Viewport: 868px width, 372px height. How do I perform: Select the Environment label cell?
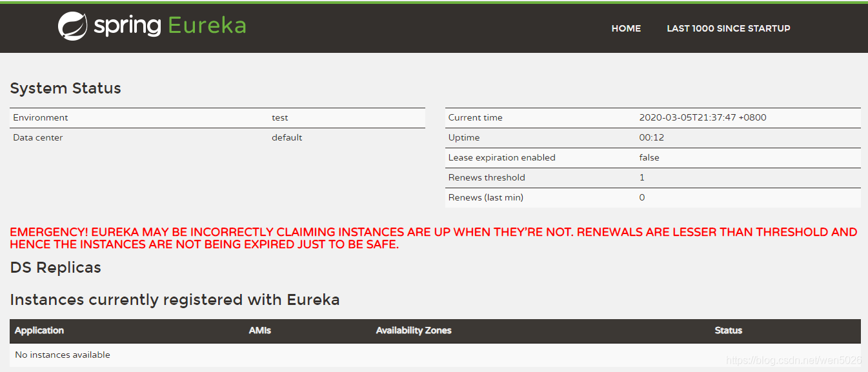click(x=41, y=117)
